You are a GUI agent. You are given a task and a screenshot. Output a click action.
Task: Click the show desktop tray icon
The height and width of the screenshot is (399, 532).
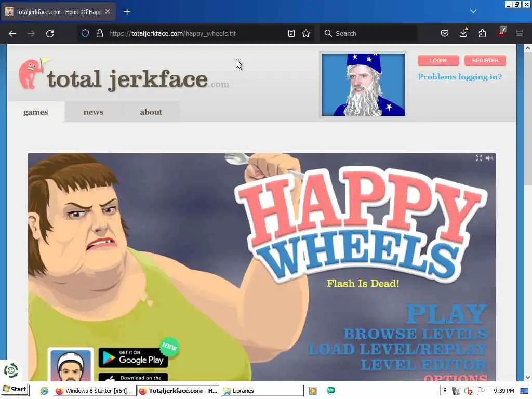point(524,391)
